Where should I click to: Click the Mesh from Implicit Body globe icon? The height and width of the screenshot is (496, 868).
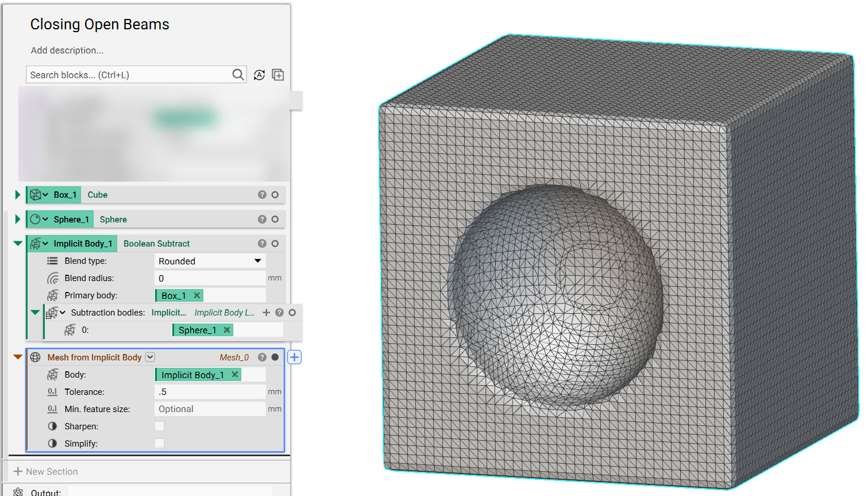[36, 357]
